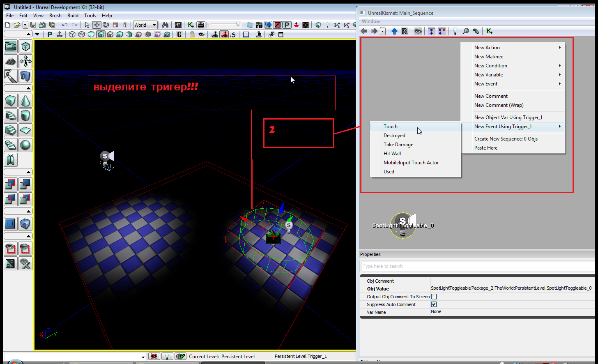Open the Find Actors binoculars

(x=165, y=25)
